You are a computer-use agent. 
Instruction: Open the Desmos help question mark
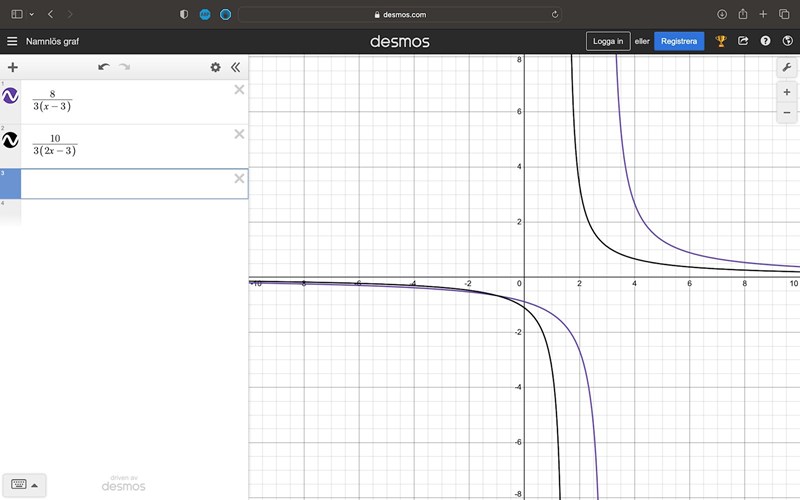(x=765, y=41)
